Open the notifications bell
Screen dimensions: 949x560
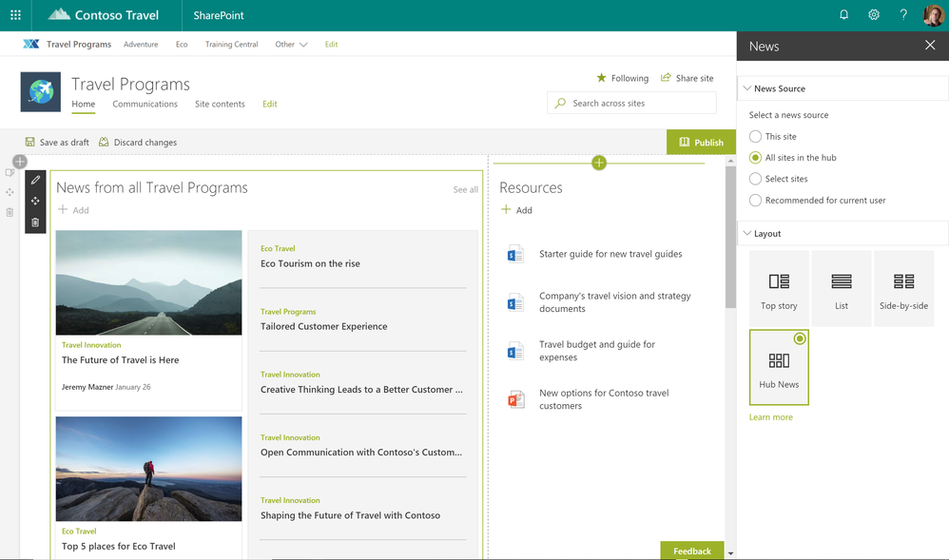pos(843,15)
